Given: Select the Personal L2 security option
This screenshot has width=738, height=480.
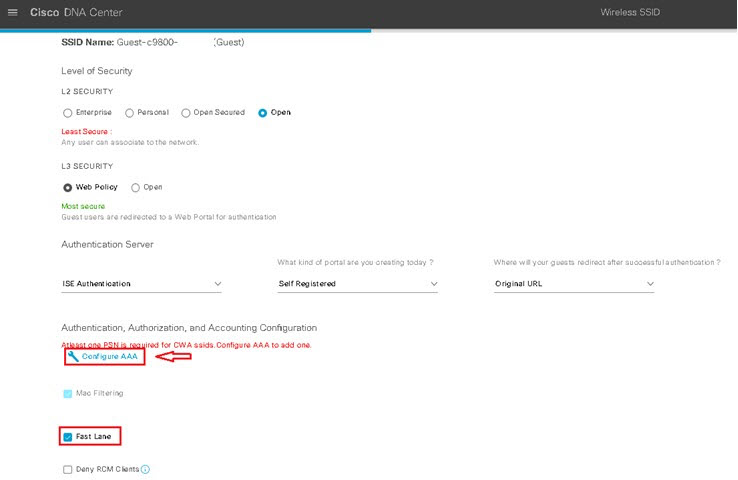Looking at the screenshot, I should 129,113.
